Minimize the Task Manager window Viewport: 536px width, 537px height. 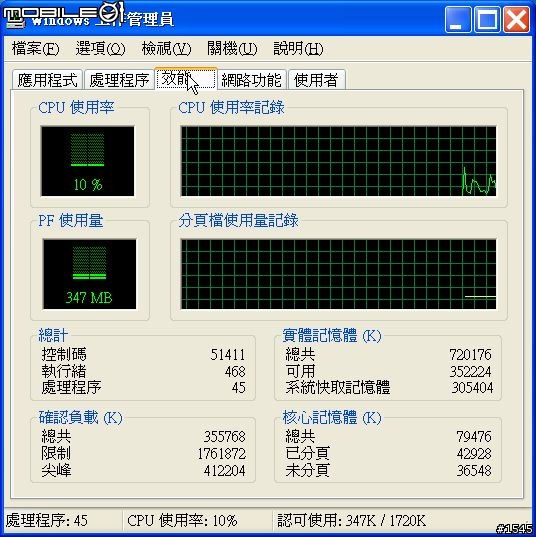click(458, 20)
